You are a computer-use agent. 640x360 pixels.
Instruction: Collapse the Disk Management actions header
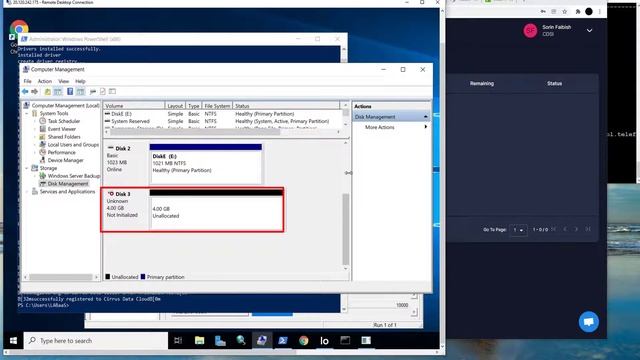click(425, 117)
